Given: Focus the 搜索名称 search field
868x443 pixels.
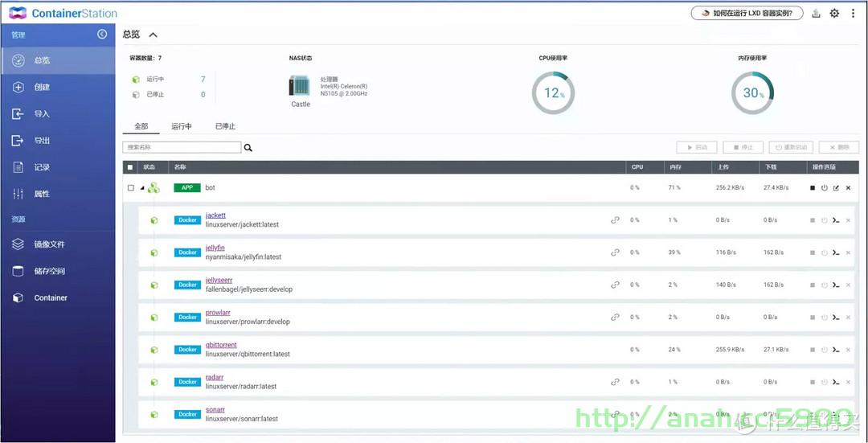Looking at the screenshot, I should (182, 147).
